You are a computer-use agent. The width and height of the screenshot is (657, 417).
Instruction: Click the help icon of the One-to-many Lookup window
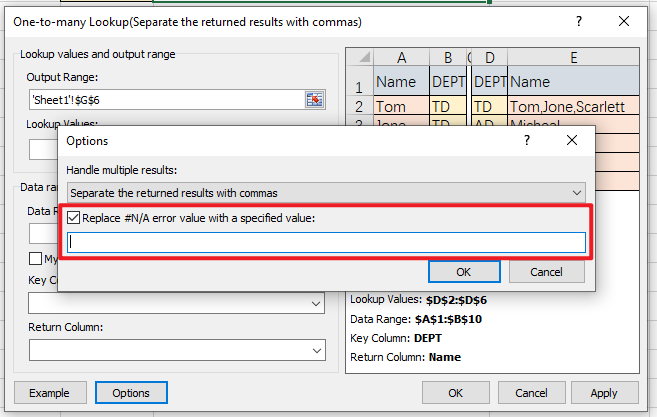coord(578,21)
